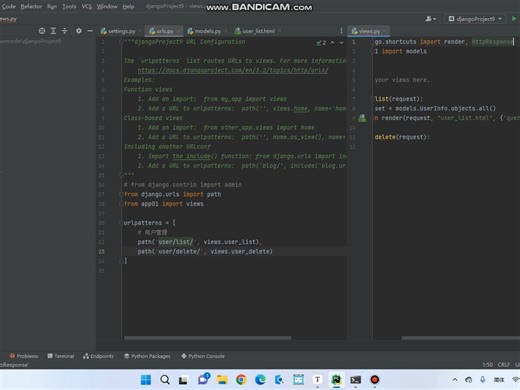Screen dimensions: 520x390
Task: Open the Windows Start menu
Action: pos(146,380)
